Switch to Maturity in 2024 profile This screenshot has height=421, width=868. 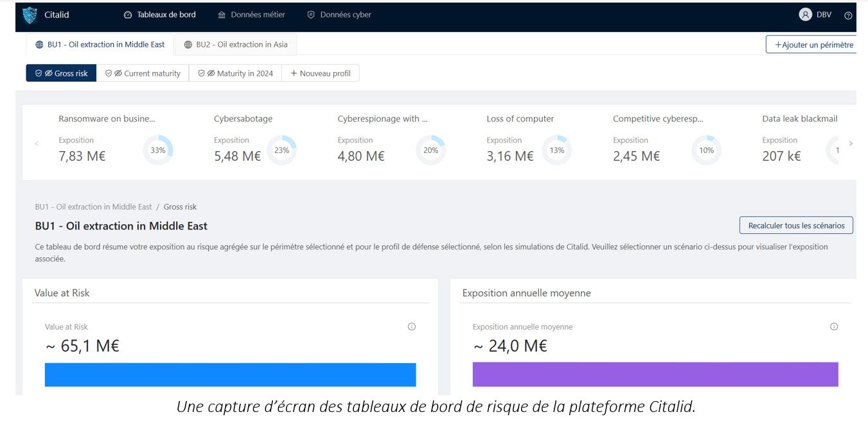(x=235, y=73)
